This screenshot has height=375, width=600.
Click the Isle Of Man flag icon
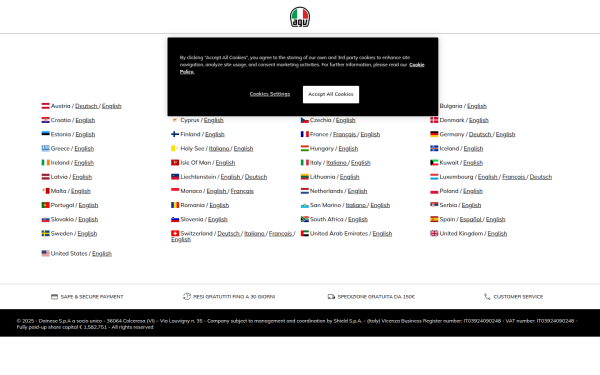click(175, 163)
